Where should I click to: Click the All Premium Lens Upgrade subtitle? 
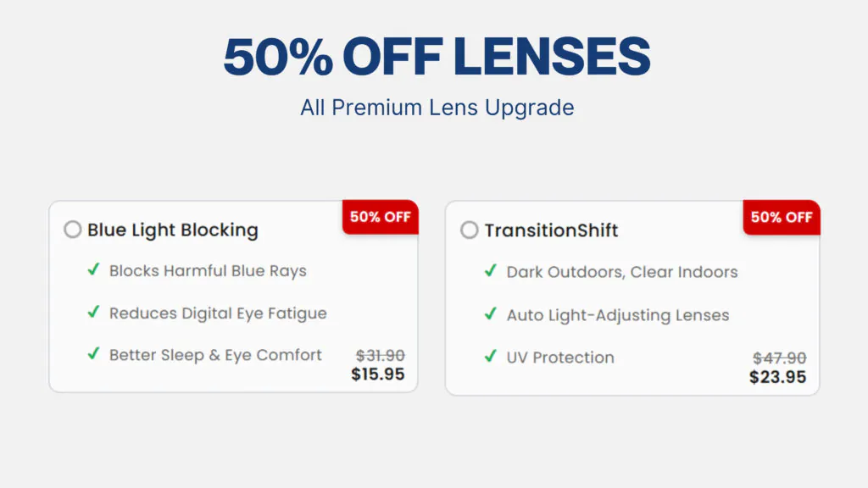(x=437, y=108)
